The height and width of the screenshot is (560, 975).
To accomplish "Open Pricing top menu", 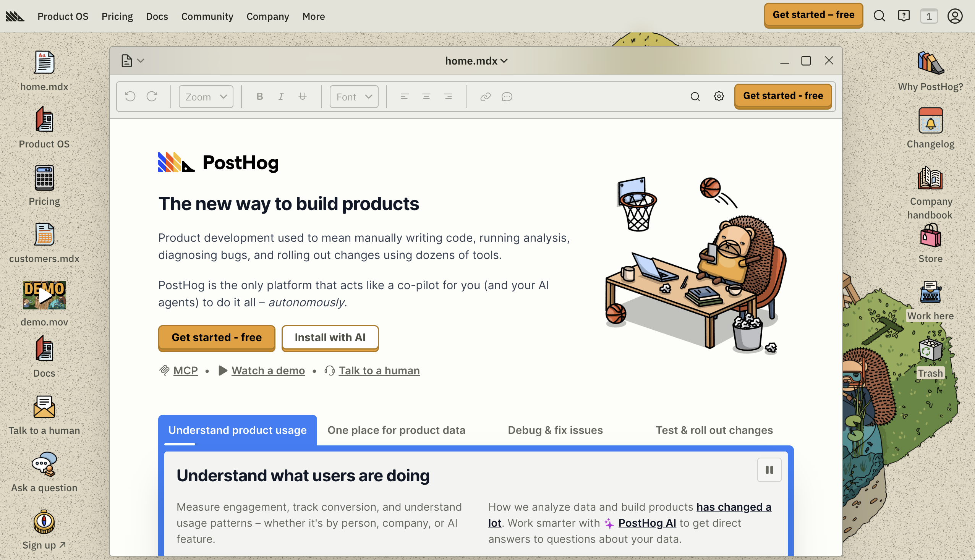I will 117,16.
